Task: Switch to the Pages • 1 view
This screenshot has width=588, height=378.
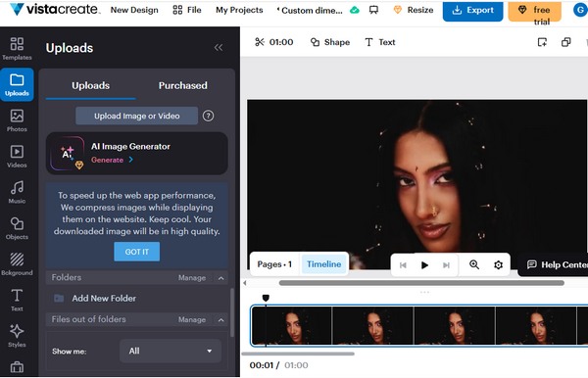Action: coord(274,264)
